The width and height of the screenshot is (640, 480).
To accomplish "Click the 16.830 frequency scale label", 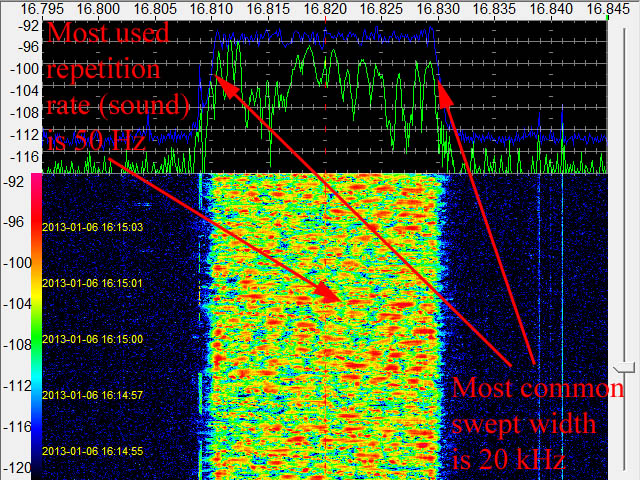I will 439,8.
